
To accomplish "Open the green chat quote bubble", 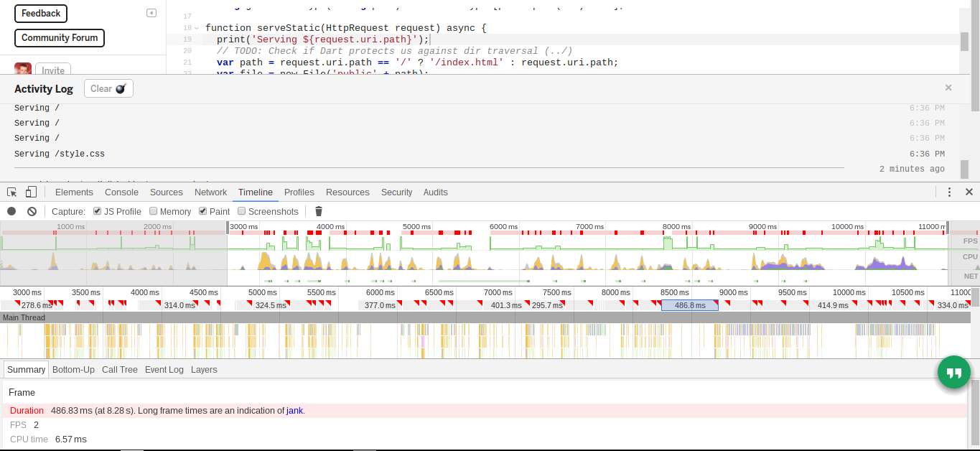I will point(953,372).
